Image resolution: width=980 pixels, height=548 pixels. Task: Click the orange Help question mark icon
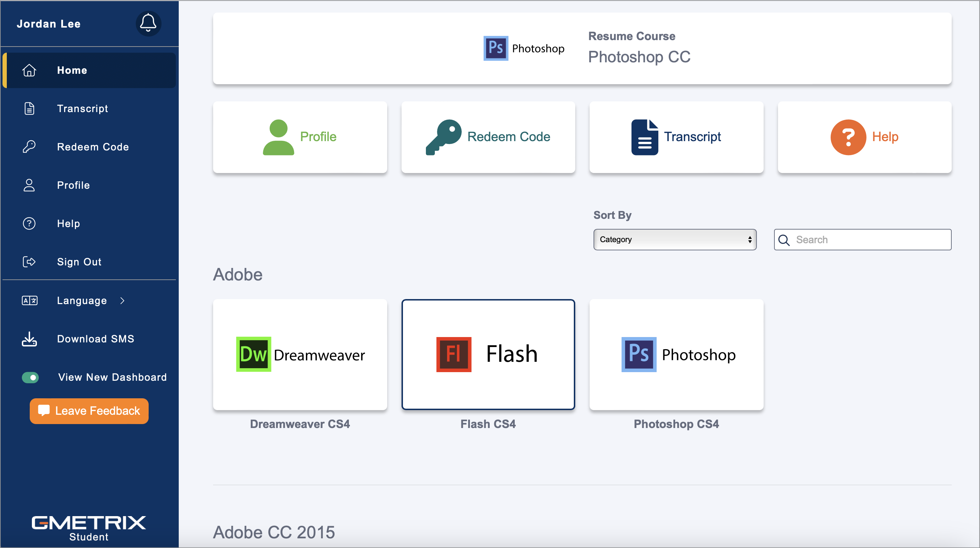(x=848, y=137)
